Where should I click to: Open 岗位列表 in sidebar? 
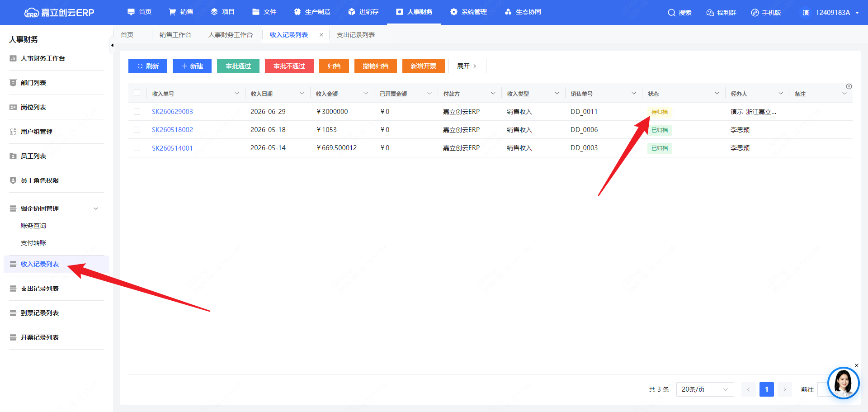(33, 107)
